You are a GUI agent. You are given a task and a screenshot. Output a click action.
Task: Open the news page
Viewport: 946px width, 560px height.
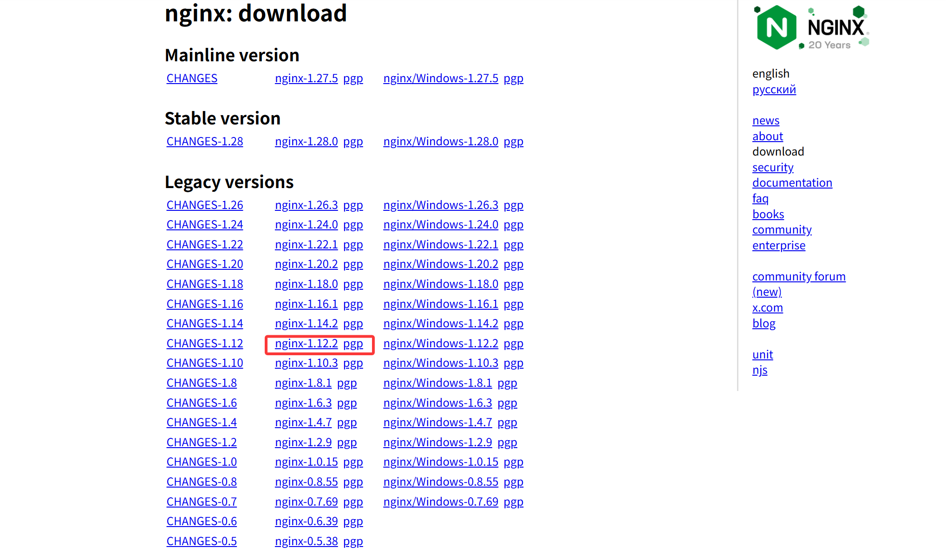pos(765,120)
